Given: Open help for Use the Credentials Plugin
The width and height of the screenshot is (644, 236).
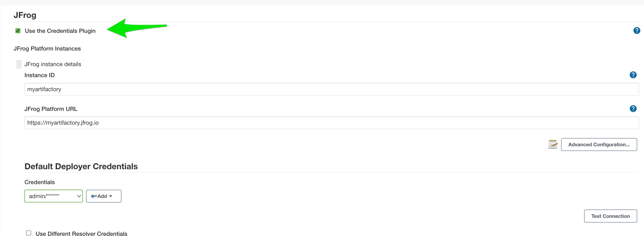Looking at the screenshot, I should pyautogui.click(x=636, y=31).
